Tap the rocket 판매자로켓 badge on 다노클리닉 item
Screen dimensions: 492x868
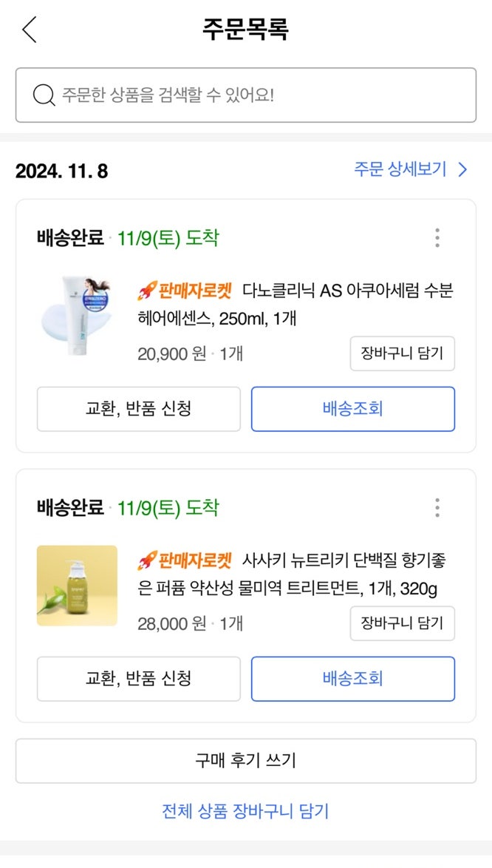[x=185, y=291]
